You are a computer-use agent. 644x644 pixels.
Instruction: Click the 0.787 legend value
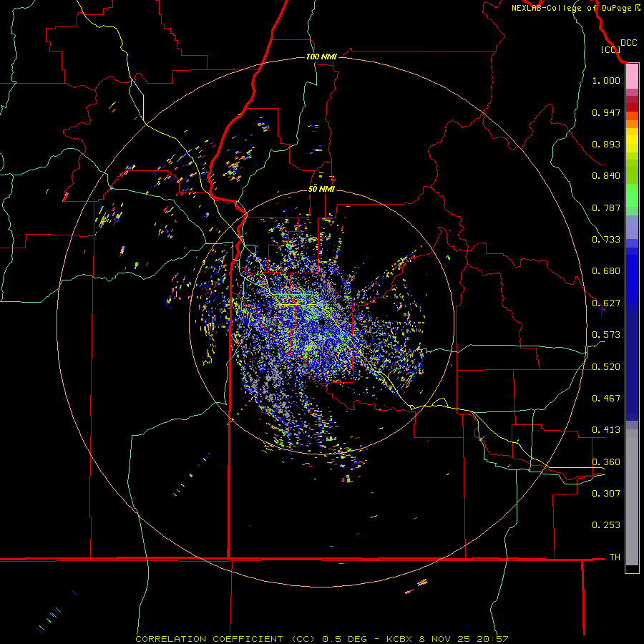click(606, 208)
